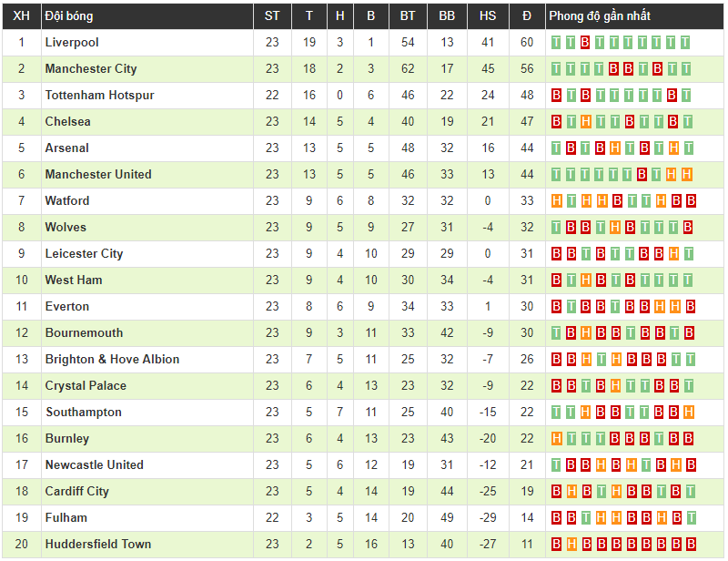Click West Ham's orange H badge
This screenshot has height=561, width=728.
(586, 280)
